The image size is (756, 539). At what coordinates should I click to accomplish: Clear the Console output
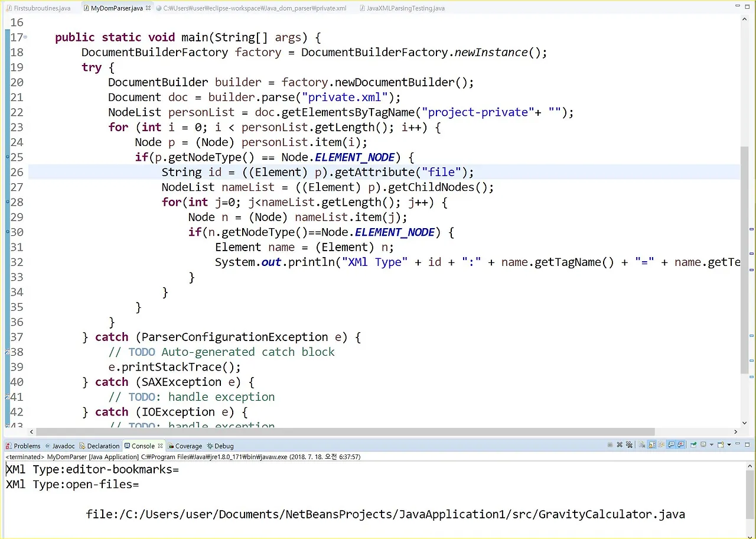642,444
